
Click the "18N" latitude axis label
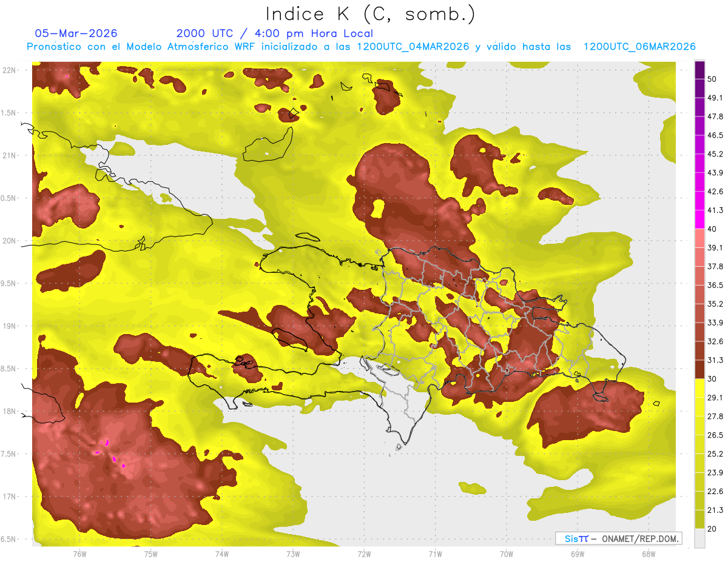coord(8,411)
